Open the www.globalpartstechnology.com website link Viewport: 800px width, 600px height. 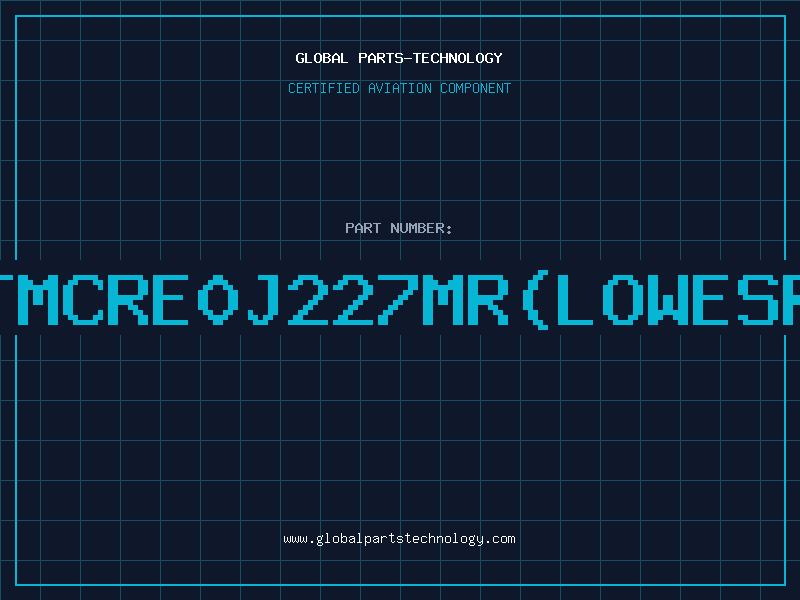tap(399, 539)
